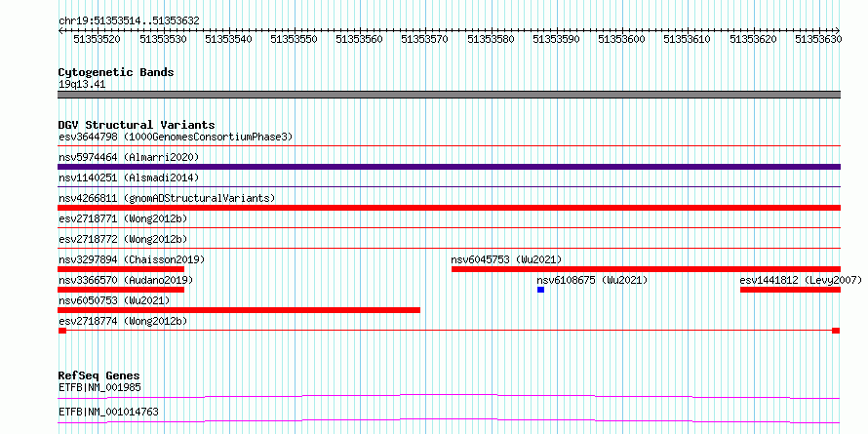This screenshot has width=868, height=434.
Task: Click the DGV Structural Variants track title
Action: 137,125
